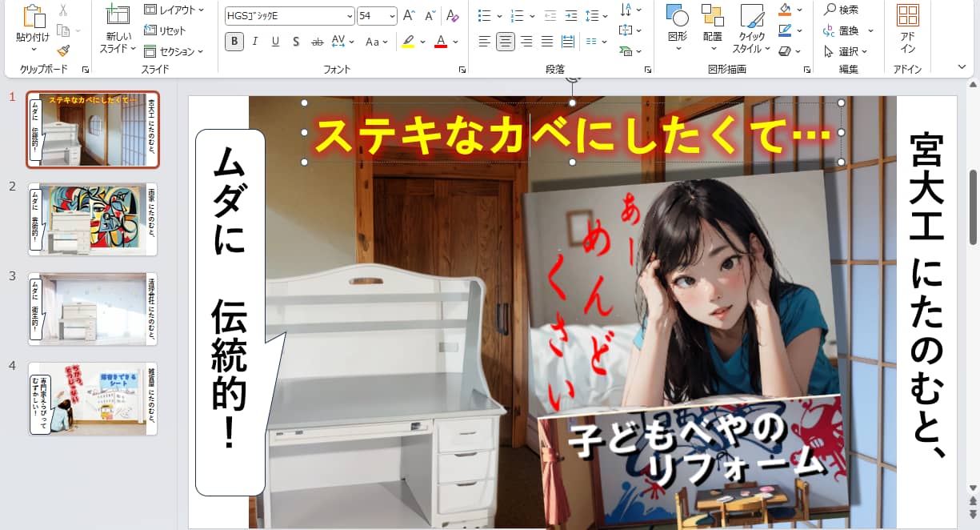Open the HGSゴシックE font name dropdown
This screenshot has width=980, height=530.
[350, 16]
